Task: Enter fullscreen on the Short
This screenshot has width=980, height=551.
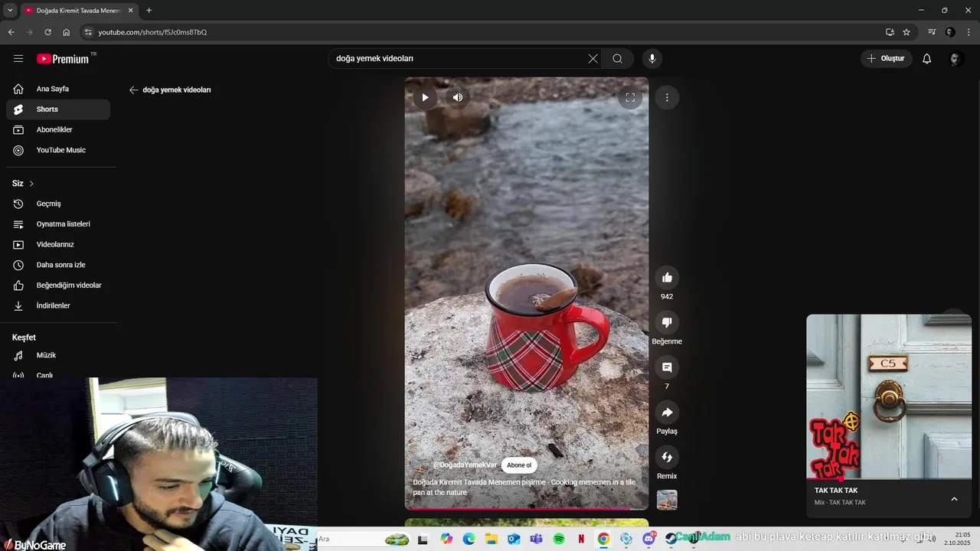Action: (x=630, y=97)
